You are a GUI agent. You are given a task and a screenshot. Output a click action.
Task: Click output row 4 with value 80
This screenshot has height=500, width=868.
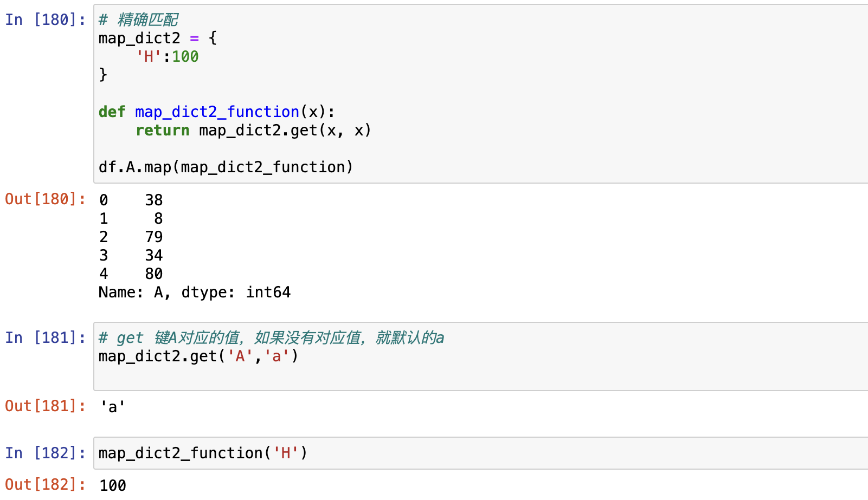(131, 274)
